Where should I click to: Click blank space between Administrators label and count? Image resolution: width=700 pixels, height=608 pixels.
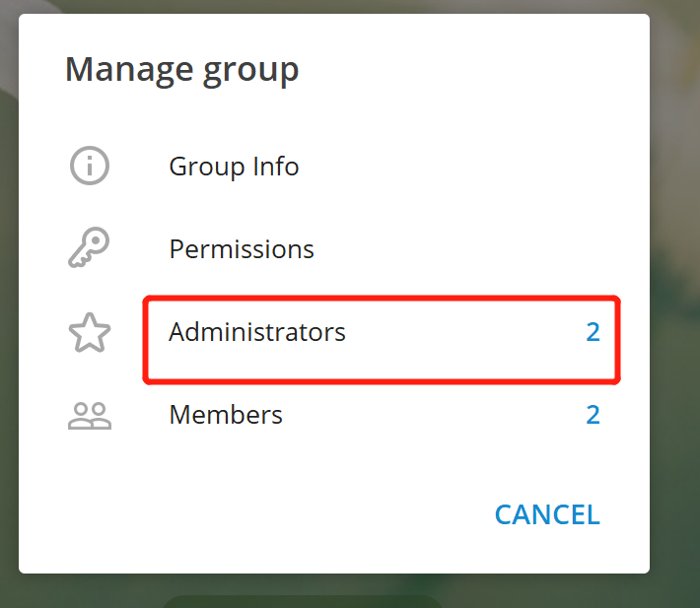[x=464, y=332]
